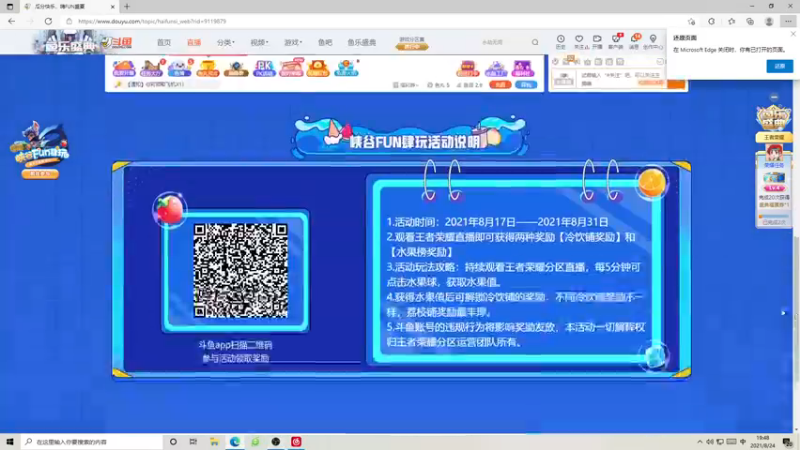
Task: Click the browser address bar URL
Action: (152, 21)
